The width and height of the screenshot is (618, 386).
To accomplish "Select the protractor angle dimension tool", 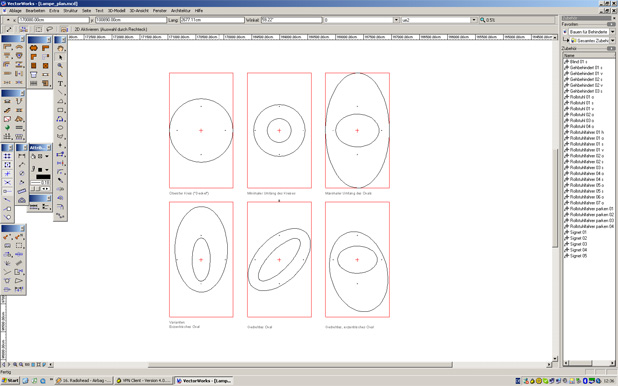I will click(22, 200).
